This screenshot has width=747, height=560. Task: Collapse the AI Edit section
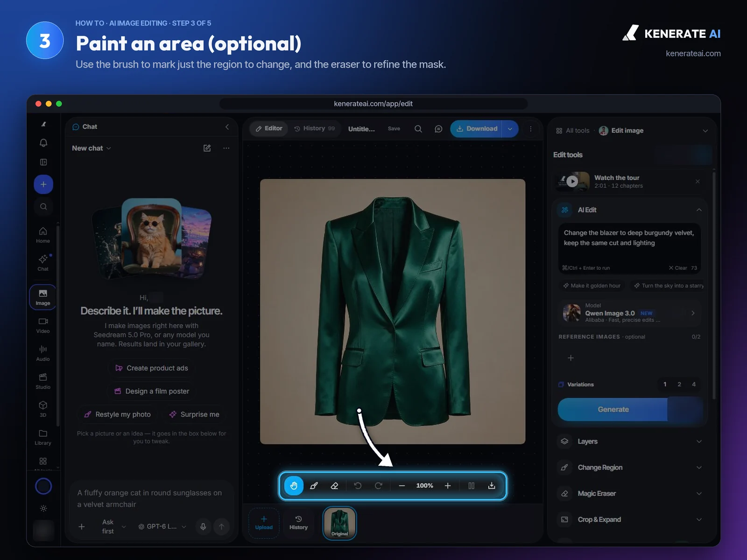click(699, 210)
